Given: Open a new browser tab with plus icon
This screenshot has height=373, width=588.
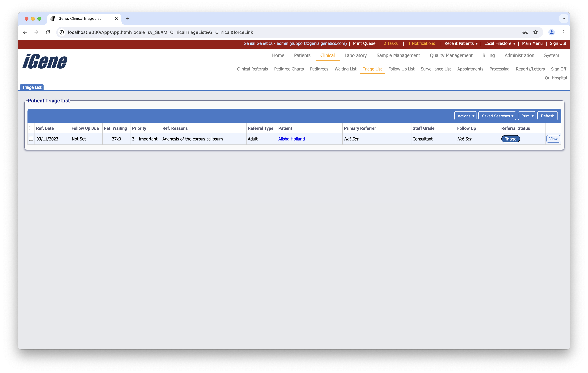Looking at the screenshot, I should [128, 19].
